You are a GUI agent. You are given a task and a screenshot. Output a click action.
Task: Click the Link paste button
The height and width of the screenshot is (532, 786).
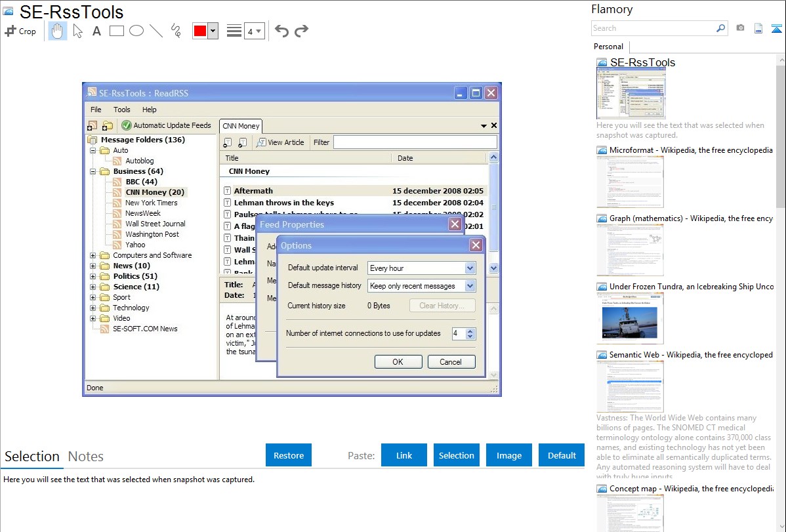[x=404, y=455]
